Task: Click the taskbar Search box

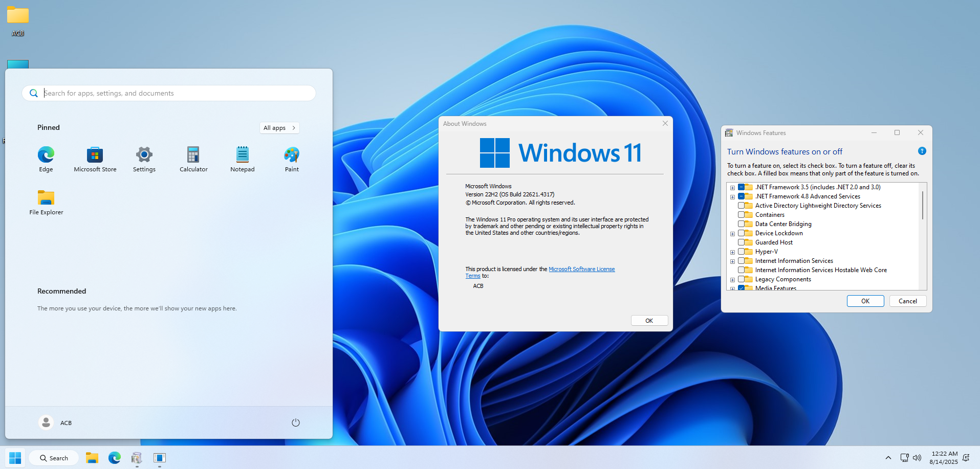Action: (x=54, y=458)
